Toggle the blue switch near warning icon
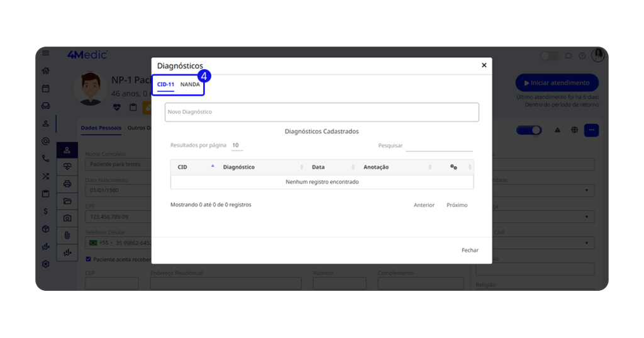 pos(529,130)
